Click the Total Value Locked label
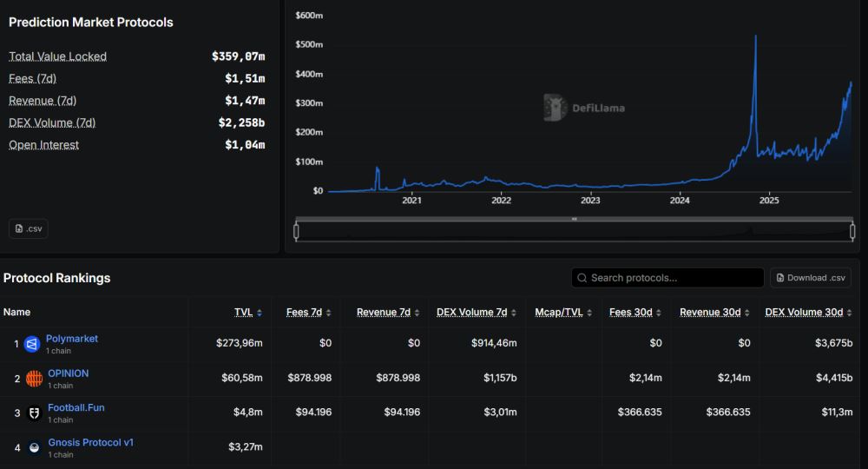This screenshot has height=469, width=868. pyautogui.click(x=57, y=56)
